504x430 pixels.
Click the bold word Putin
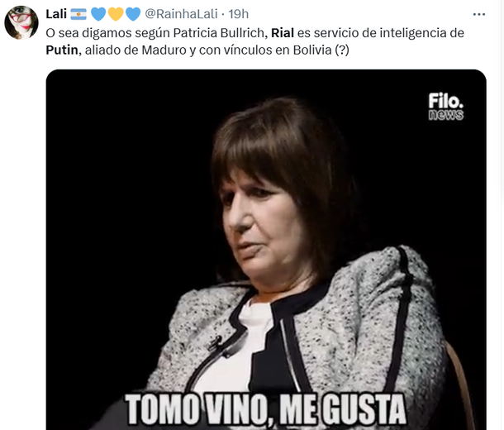click(x=62, y=50)
